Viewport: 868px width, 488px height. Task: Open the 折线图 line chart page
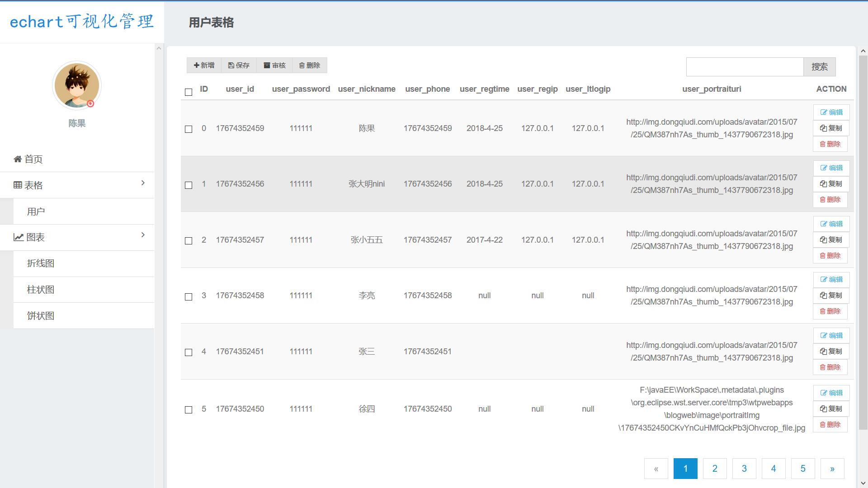click(84, 263)
